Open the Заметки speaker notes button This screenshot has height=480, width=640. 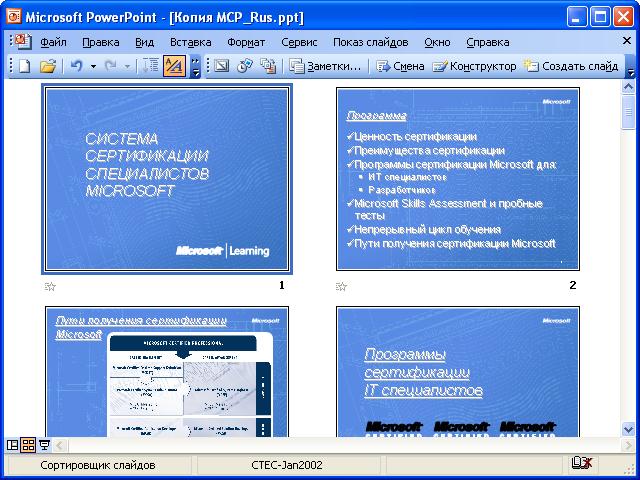click(x=325, y=66)
